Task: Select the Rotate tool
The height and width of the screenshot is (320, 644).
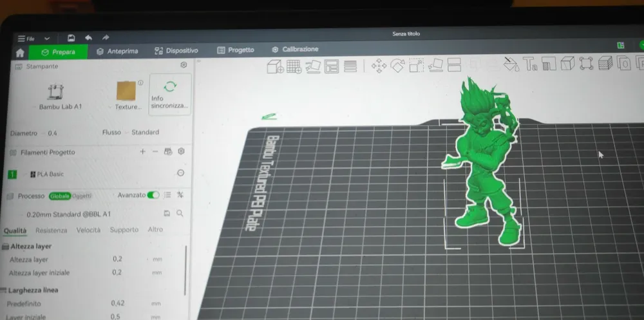Action: click(x=397, y=66)
